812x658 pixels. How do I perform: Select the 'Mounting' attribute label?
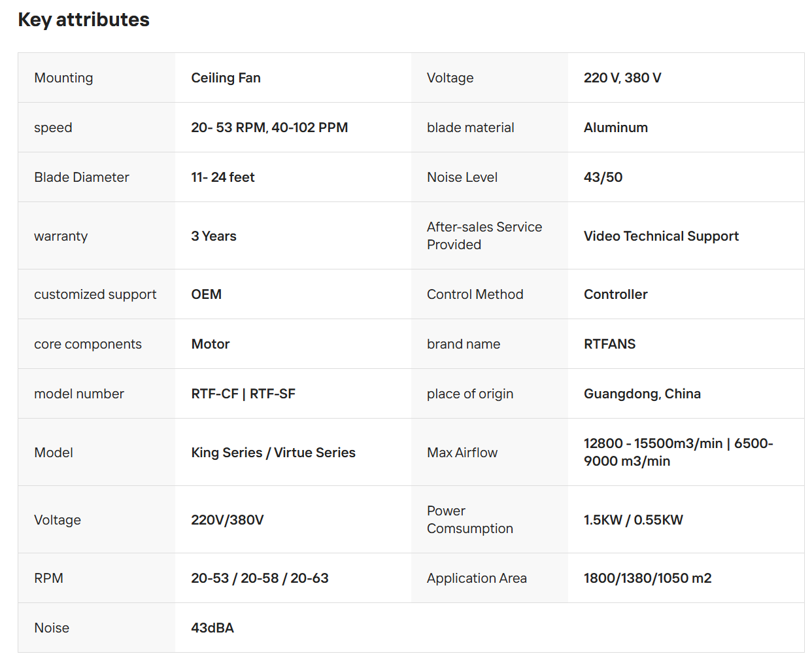tap(63, 78)
